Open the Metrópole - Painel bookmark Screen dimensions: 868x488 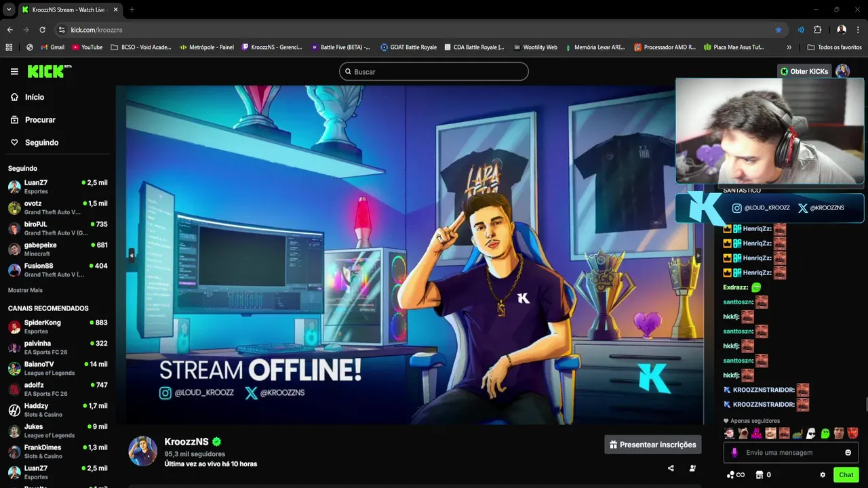click(x=207, y=47)
